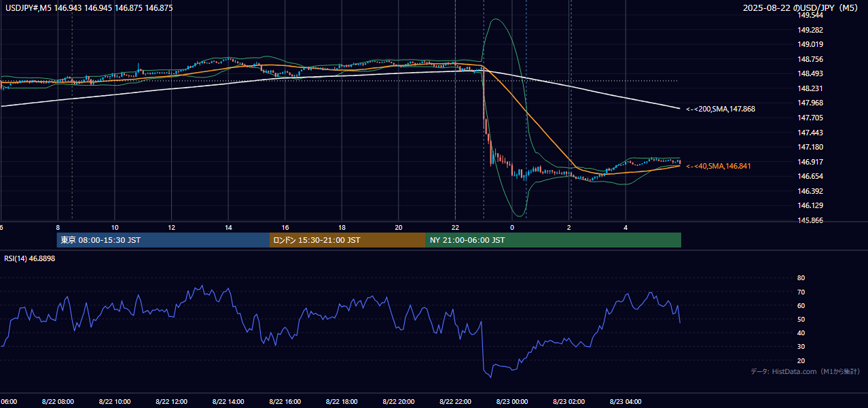The width and height of the screenshot is (868, 408).
Task: Click time label 8/23 00:00
Action: (x=511, y=402)
